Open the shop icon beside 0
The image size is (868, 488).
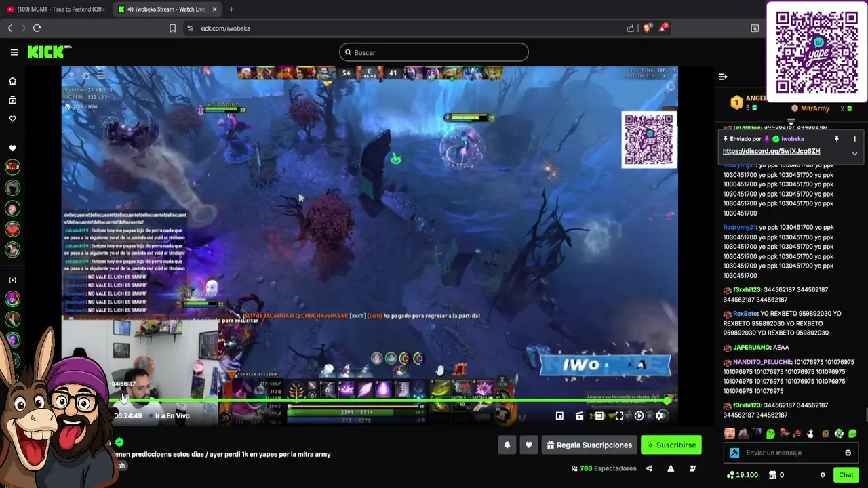(x=773, y=475)
